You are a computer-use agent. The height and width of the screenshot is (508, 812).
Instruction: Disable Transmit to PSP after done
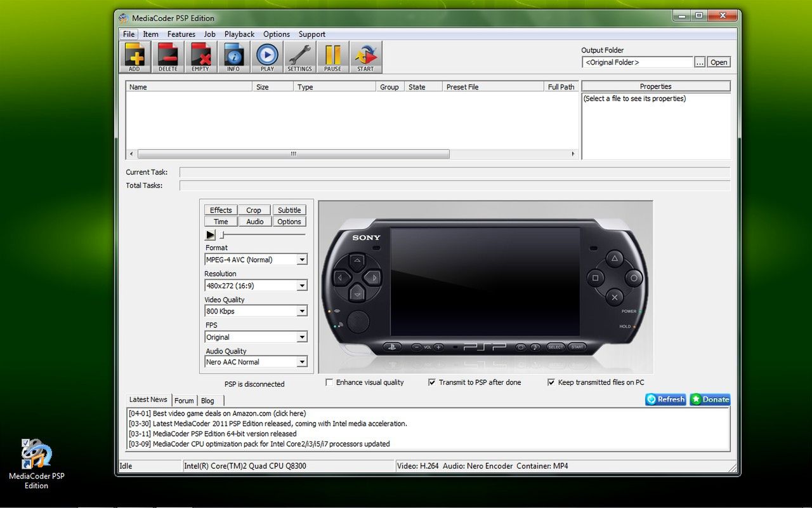click(x=432, y=382)
